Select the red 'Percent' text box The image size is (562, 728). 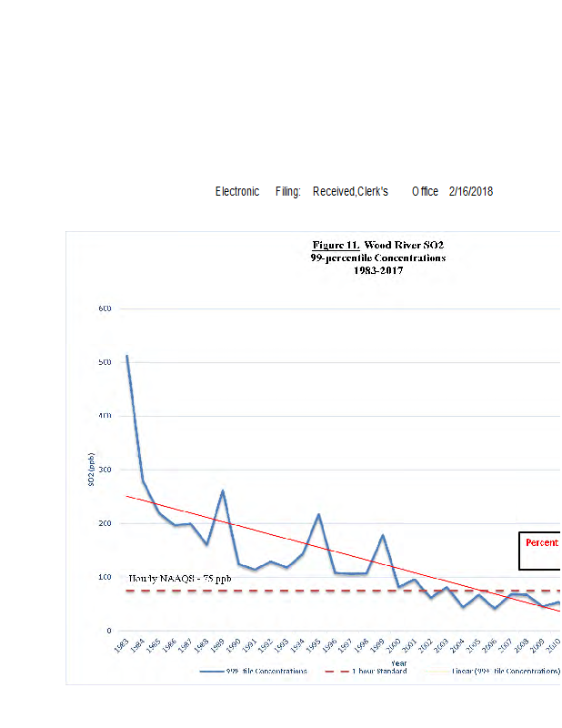[x=541, y=542]
